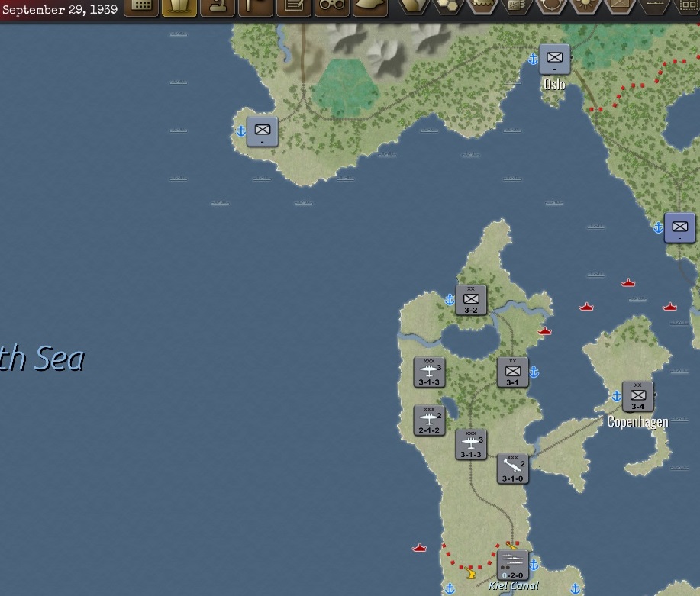700x596 pixels.
Task: Open the statistics calculator icon
Action: [x=141, y=8]
